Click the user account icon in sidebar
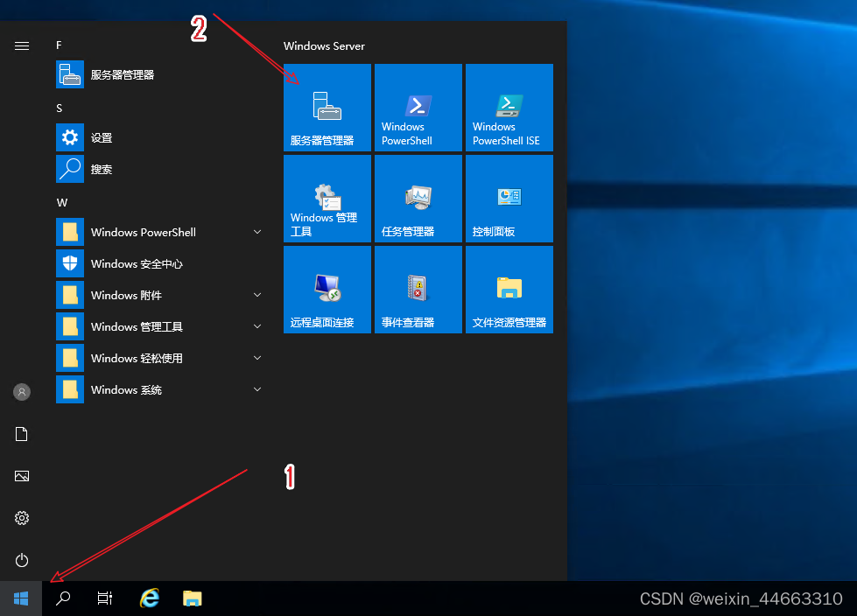 (x=22, y=392)
